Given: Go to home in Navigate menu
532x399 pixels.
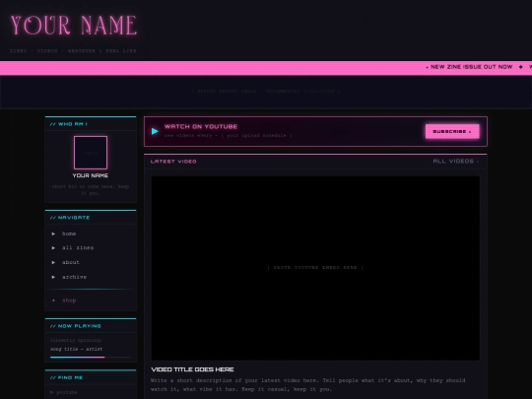Looking at the screenshot, I should click(x=69, y=233).
